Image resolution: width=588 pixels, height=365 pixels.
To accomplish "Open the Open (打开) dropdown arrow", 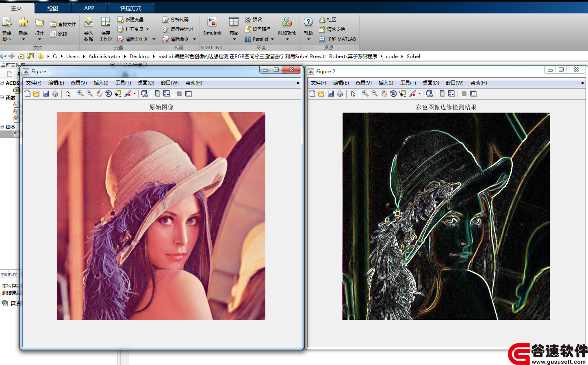I will 39,39.
